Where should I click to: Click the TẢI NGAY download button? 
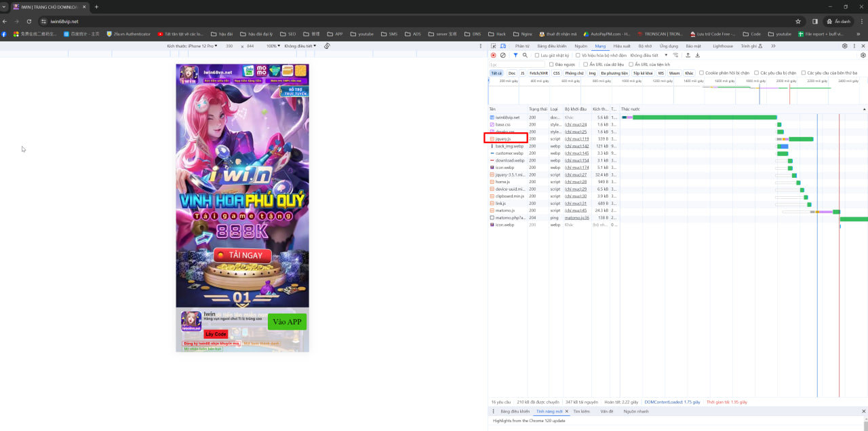pos(242,255)
